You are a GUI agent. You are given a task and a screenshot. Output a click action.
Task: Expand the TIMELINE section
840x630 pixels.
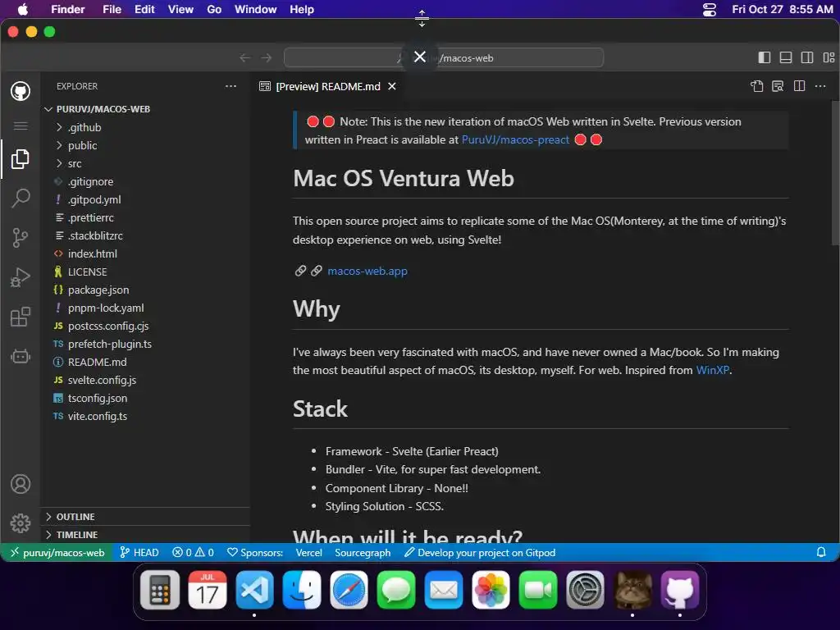[x=144, y=535]
